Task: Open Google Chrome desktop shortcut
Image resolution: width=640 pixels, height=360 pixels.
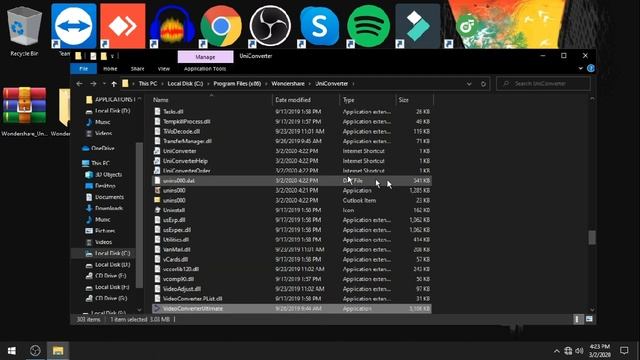Action: (x=221, y=26)
